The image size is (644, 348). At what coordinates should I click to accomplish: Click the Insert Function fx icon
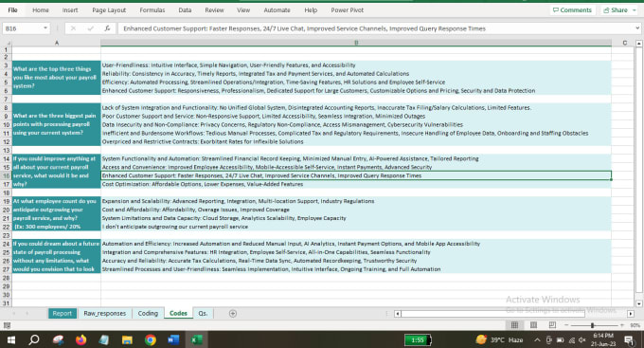tap(107, 28)
